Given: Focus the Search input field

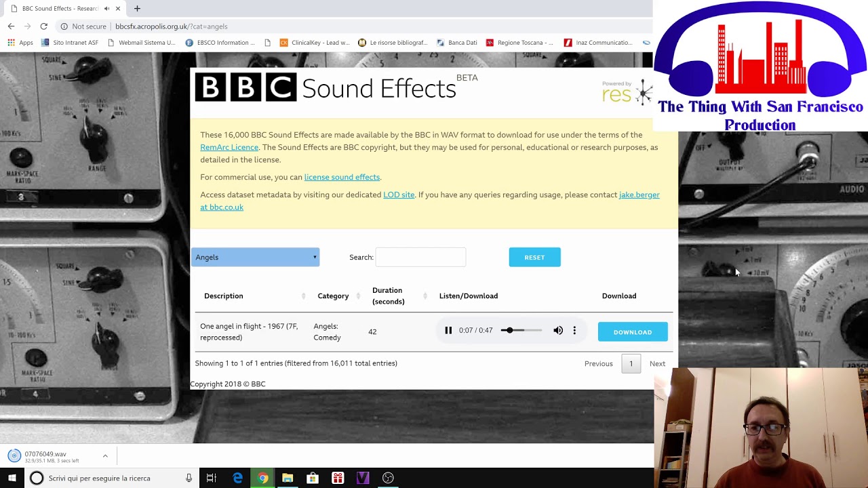Looking at the screenshot, I should coord(420,258).
